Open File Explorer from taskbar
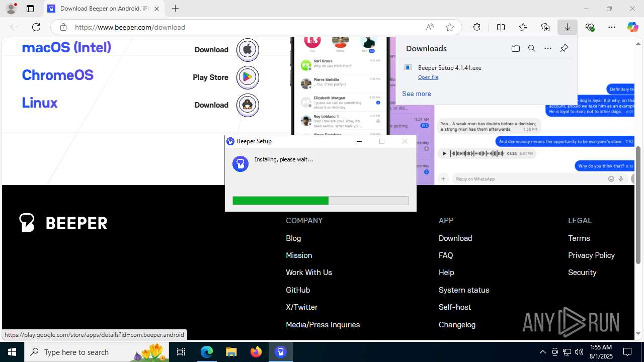Screen dimensions: 644x362 (231, 352)
